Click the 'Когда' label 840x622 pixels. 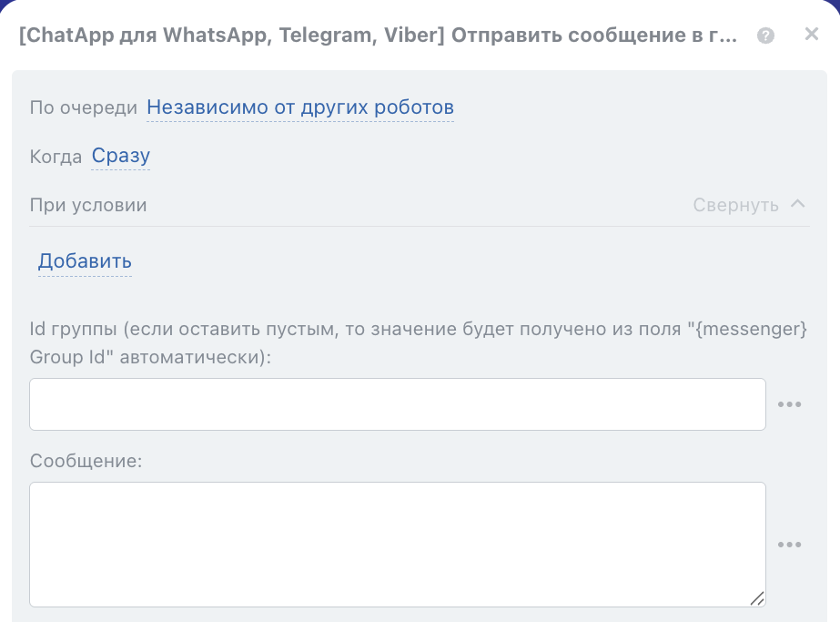tap(56, 158)
